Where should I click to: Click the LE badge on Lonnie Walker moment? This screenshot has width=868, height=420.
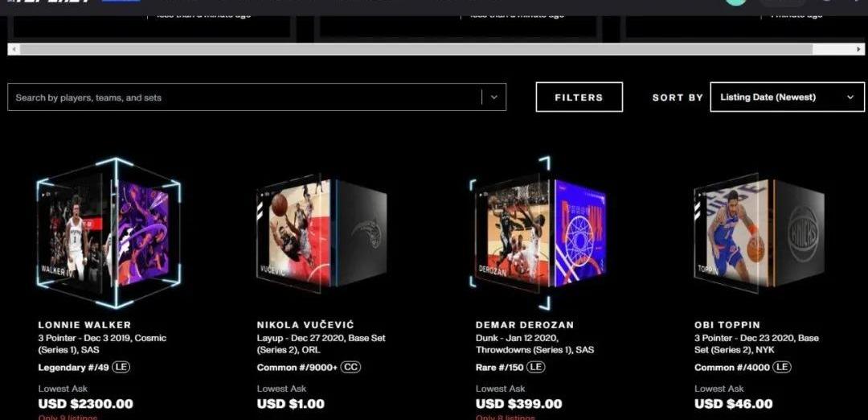[121, 367]
